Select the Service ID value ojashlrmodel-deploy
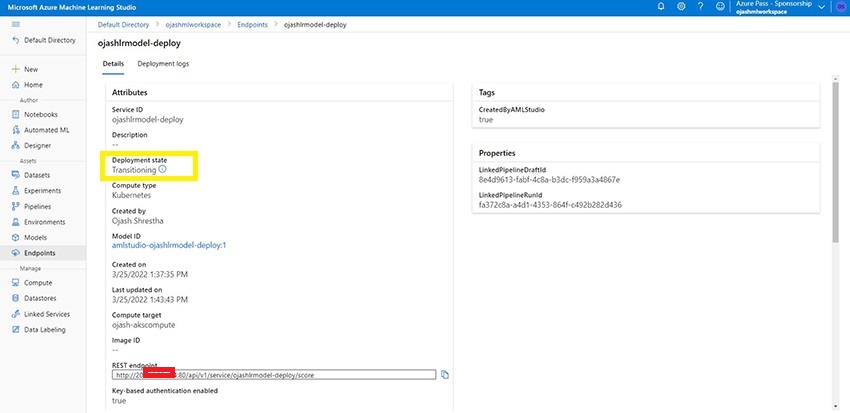This screenshot has width=850, height=413. [x=147, y=119]
